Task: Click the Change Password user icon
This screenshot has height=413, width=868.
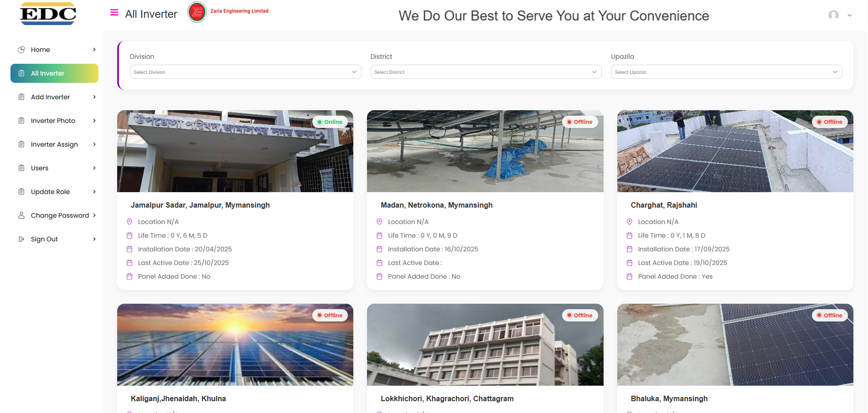Action: tap(21, 215)
